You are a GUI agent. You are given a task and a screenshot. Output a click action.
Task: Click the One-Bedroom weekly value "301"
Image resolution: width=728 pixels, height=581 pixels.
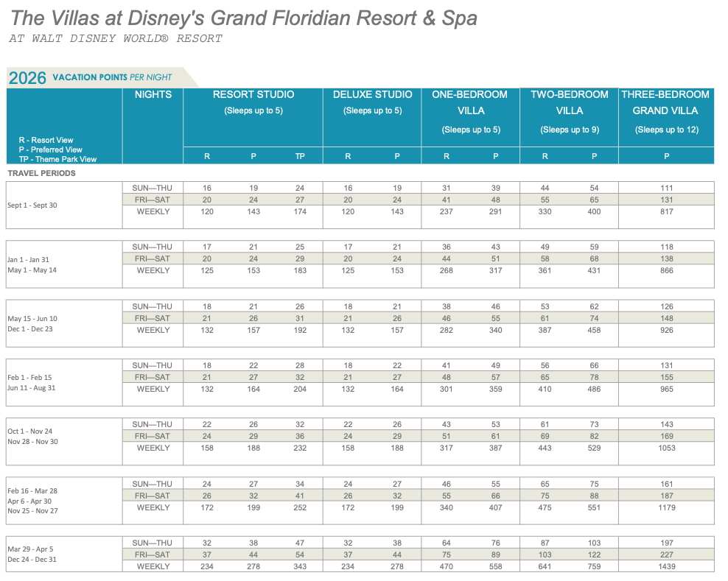coord(447,390)
